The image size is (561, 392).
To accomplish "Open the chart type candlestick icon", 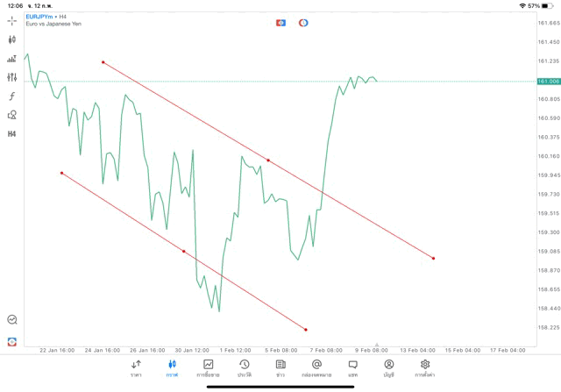I will tap(11, 39).
